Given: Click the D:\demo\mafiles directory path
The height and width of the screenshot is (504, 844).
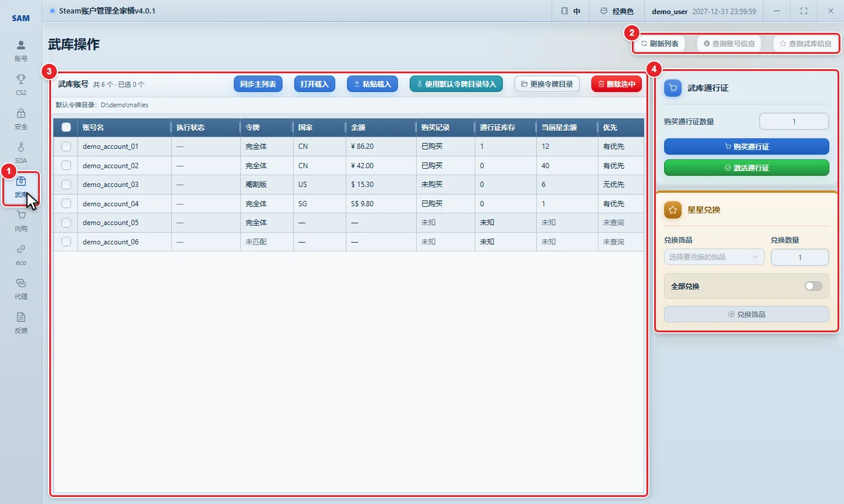Looking at the screenshot, I should [124, 105].
